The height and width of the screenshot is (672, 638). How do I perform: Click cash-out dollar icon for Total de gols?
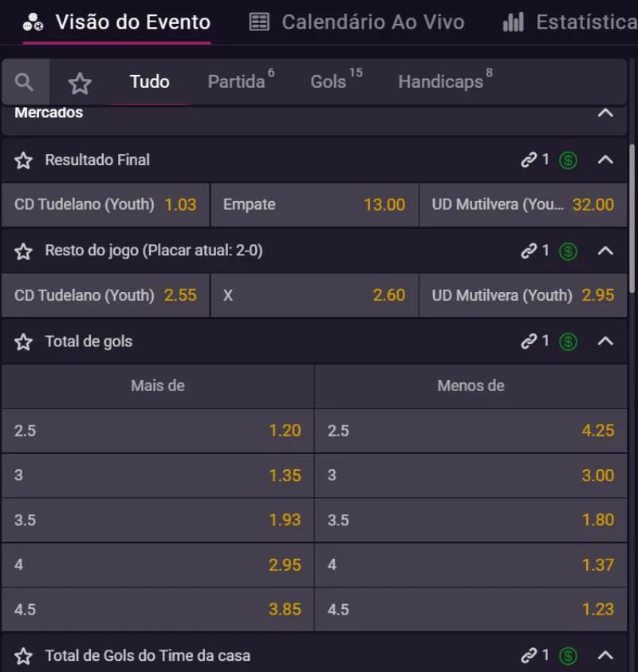[x=568, y=342]
